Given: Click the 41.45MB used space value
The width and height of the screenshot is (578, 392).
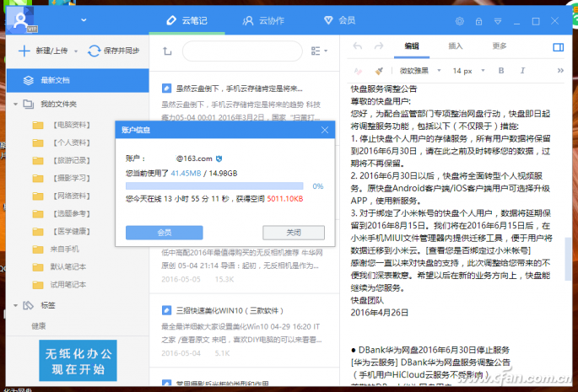Looking at the screenshot, I should [186, 173].
